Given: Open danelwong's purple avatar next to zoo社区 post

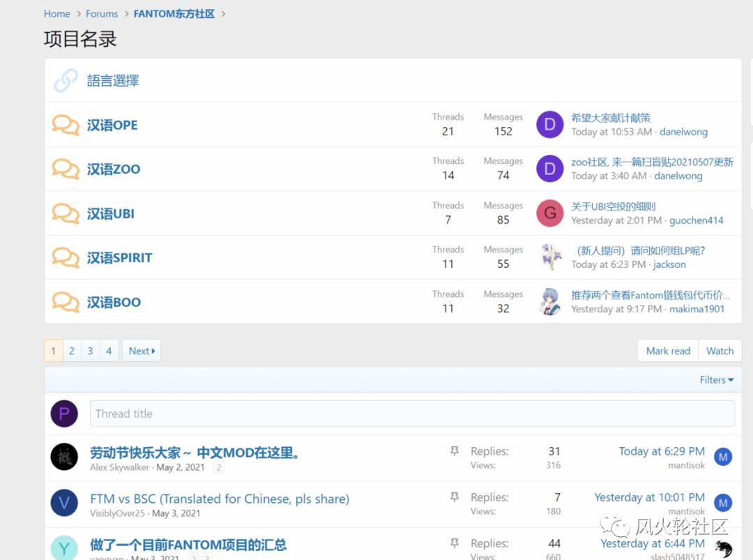Looking at the screenshot, I should pyautogui.click(x=549, y=169).
